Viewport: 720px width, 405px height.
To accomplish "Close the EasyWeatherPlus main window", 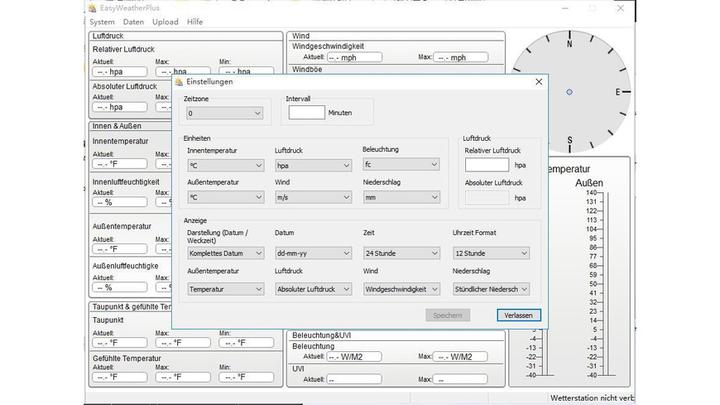I will [x=620, y=8].
